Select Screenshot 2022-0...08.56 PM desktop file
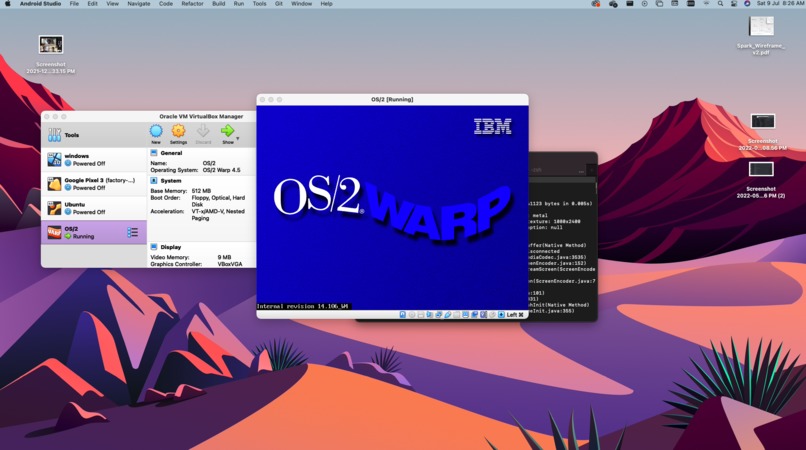Screen dimensions: 806x450 (762, 132)
